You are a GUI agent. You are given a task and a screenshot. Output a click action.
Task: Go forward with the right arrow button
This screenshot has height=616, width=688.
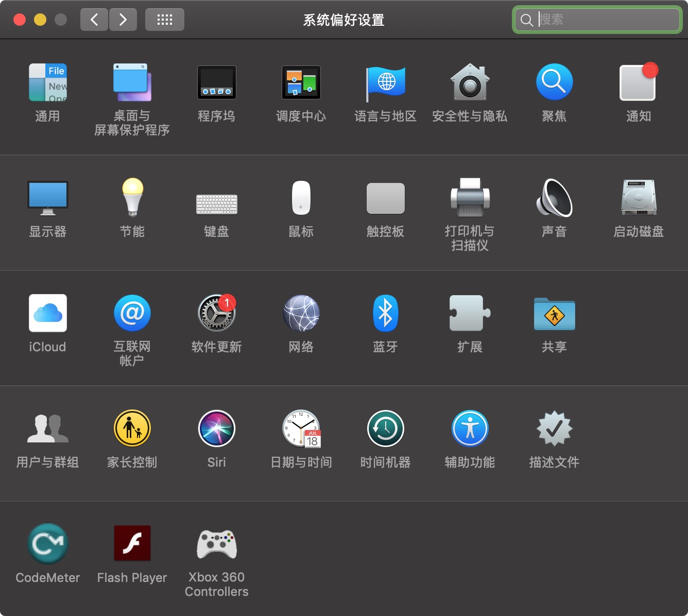click(x=123, y=20)
